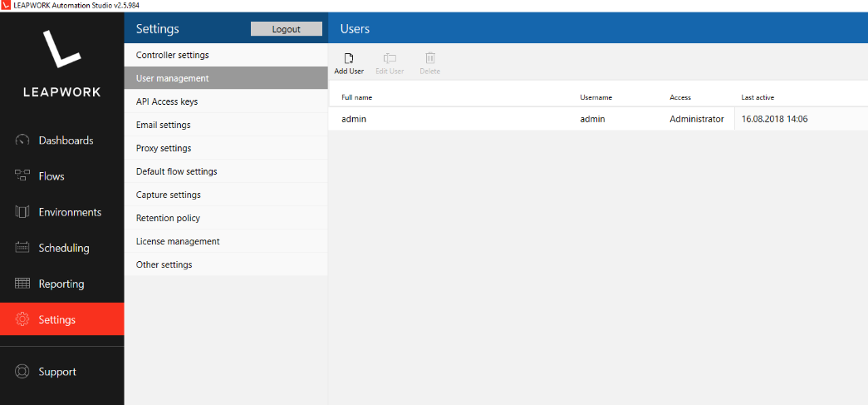This screenshot has width=868, height=405.
Task: Click the Flows diagram icon
Action: pos(22,176)
